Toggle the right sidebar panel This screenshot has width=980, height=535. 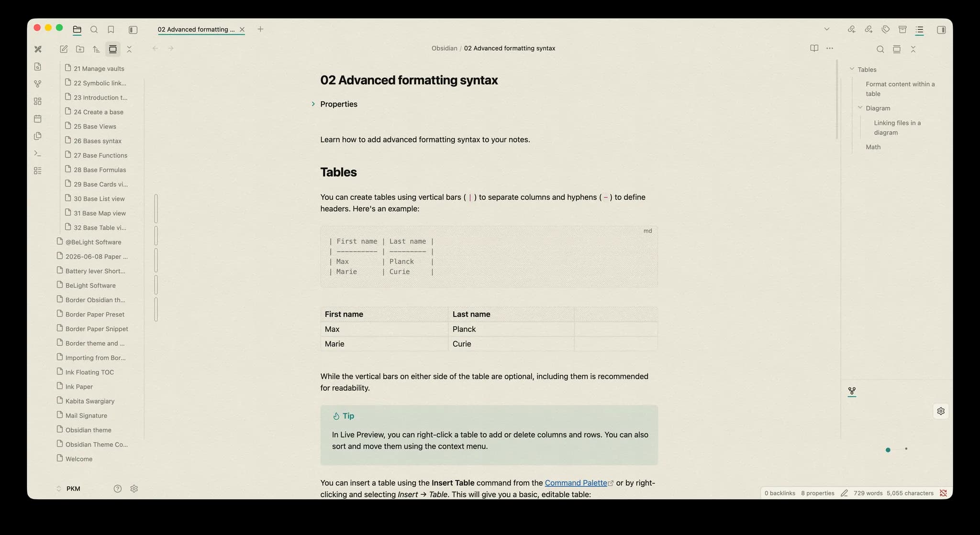click(x=941, y=30)
